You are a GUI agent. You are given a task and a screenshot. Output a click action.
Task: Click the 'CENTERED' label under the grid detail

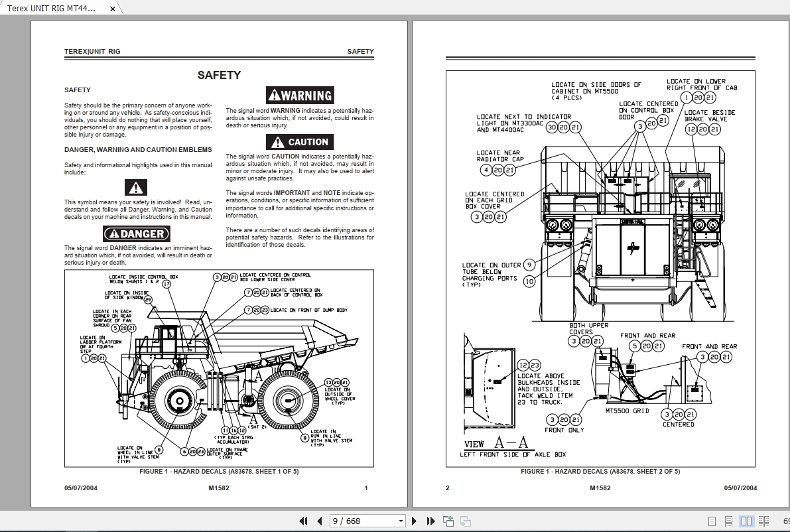pyautogui.click(x=678, y=425)
